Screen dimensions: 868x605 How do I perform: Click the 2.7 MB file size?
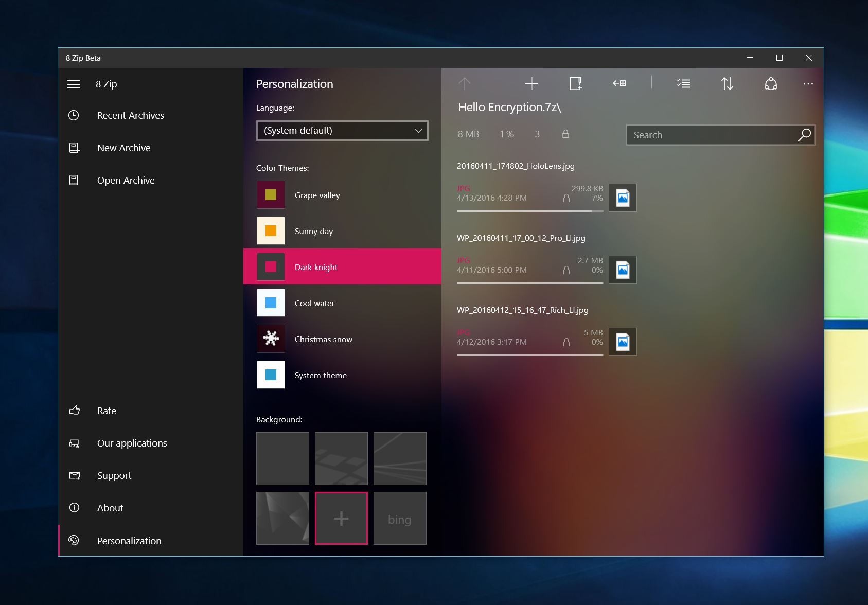click(x=590, y=261)
